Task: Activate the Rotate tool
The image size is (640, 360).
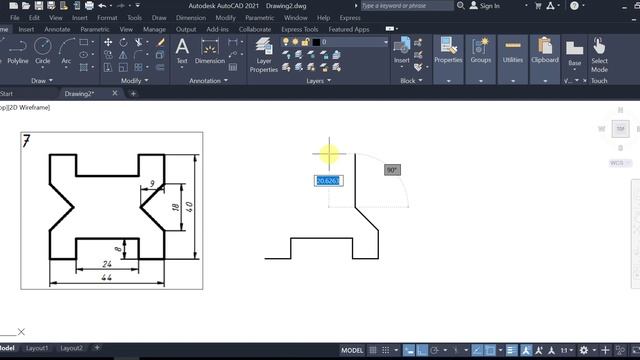Action: [x=123, y=42]
